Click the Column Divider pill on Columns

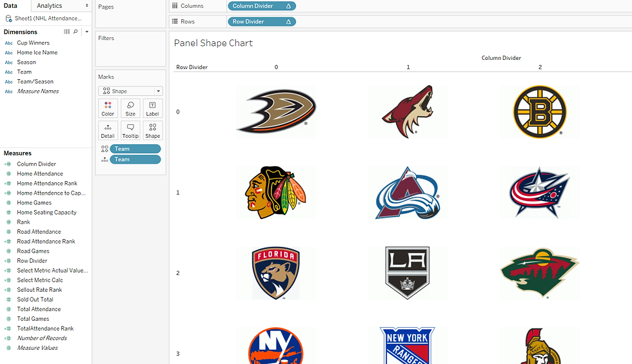pyautogui.click(x=262, y=6)
